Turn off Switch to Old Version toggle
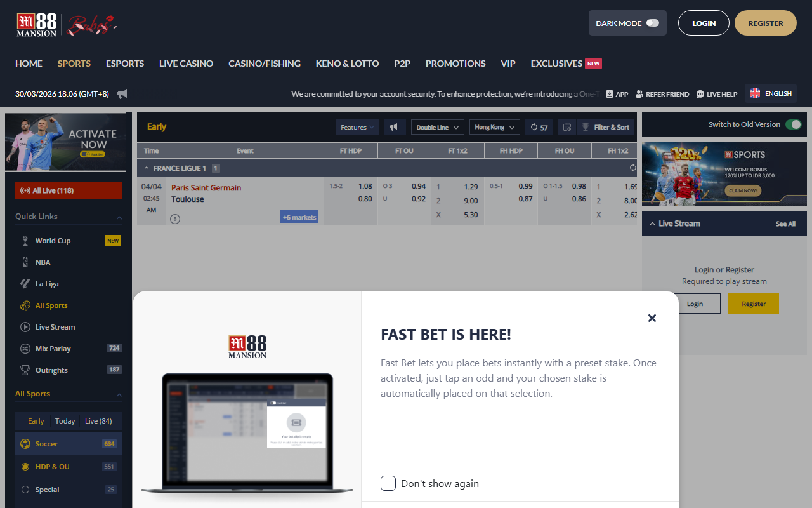Screen dimensions: 812x508 coord(793,124)
